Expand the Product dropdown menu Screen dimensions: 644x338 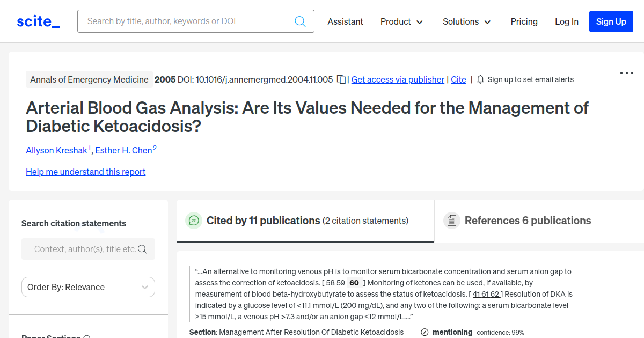(x=401, y=21)
